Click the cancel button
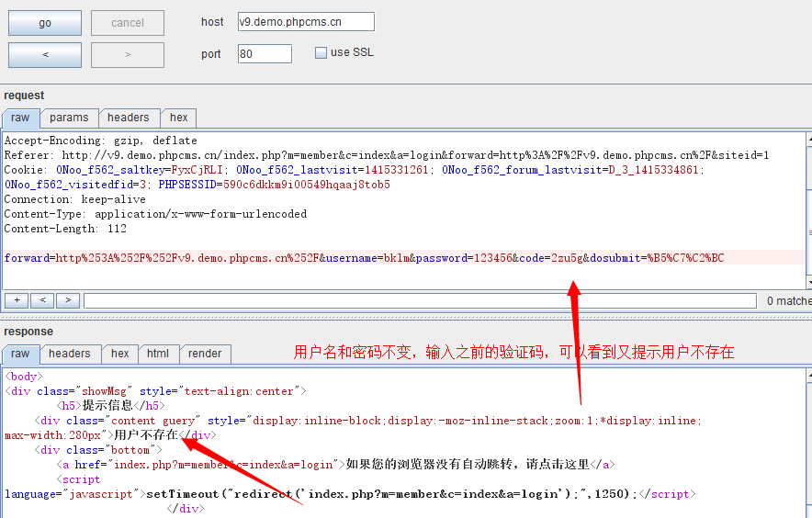812x518 pixels. pos(128,23)
